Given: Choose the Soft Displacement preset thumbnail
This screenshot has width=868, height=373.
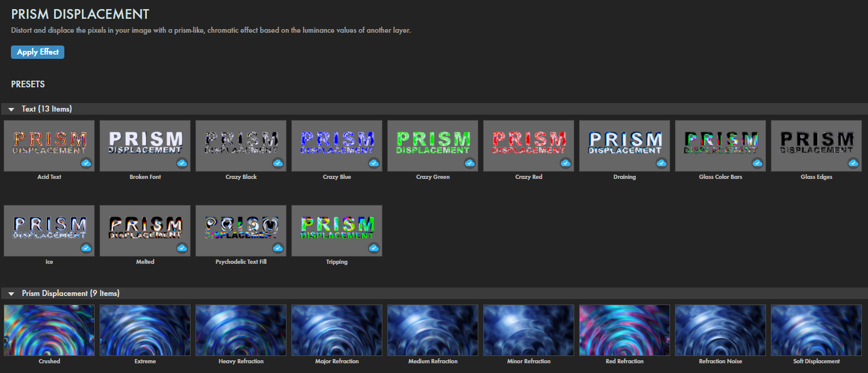Looking at the screenshot, I should pos(816,330).
